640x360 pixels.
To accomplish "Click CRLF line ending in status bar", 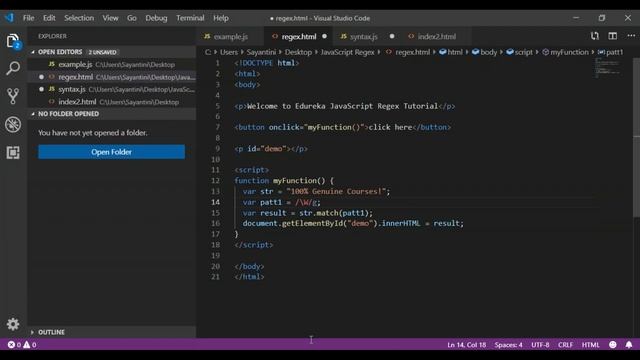I will point(565,344).
